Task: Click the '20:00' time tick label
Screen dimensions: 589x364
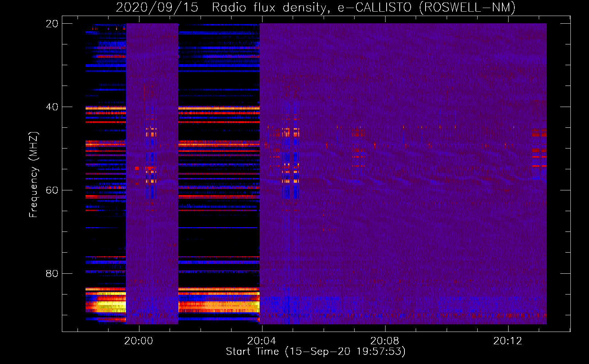Action: pyautogui.click(x=139, y=341)
